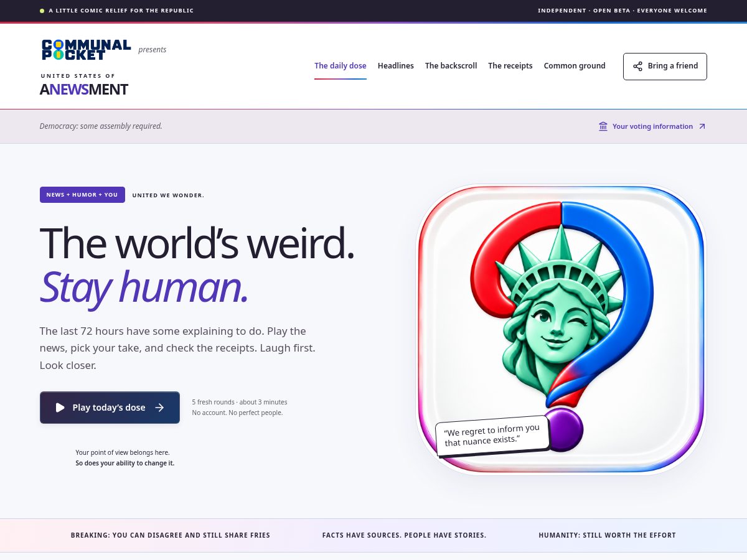Click the right arrow on Play today's dose
The image size is (747, 560).
[159, 408]
